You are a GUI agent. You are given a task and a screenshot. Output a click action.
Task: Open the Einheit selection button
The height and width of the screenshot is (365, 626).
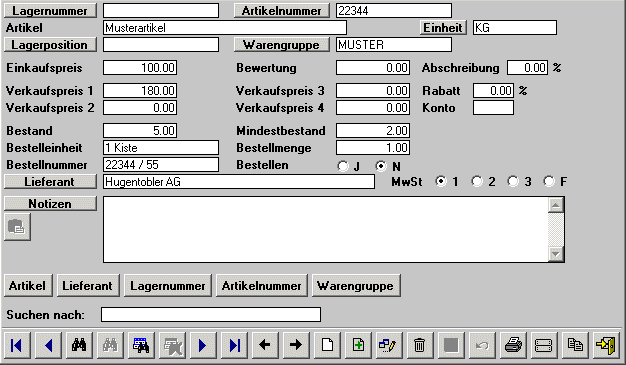(x=443, y=28)
